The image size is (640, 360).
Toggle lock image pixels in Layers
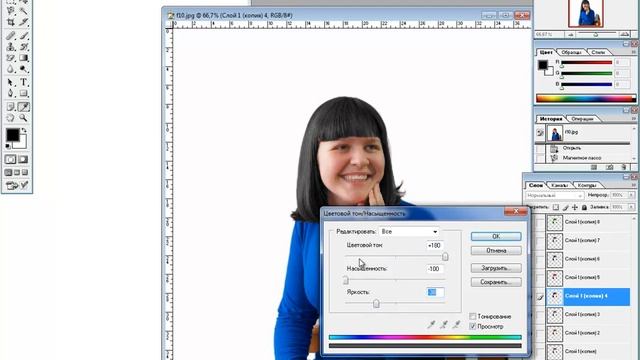(x=565, y=207)
